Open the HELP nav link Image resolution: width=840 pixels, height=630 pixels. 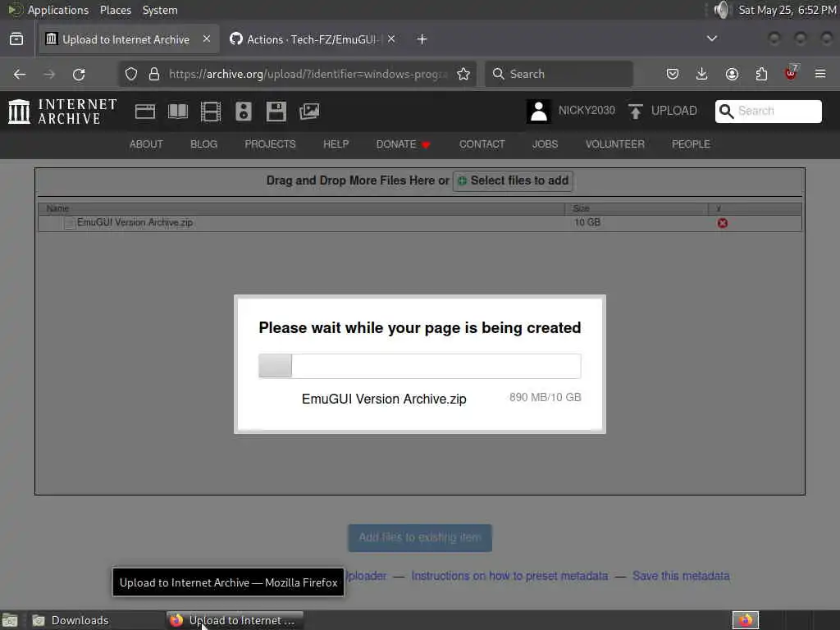(336, 144)
